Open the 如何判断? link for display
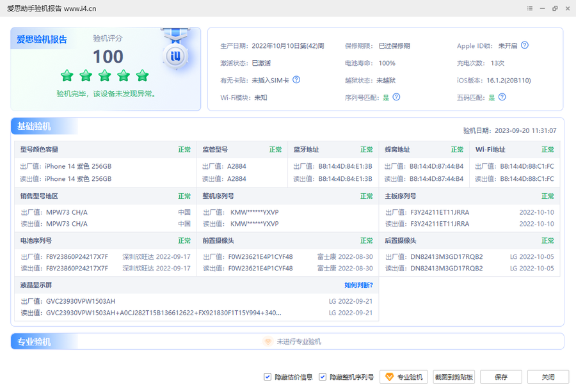This screenshot has width=576, height=392. coord(358,285)
